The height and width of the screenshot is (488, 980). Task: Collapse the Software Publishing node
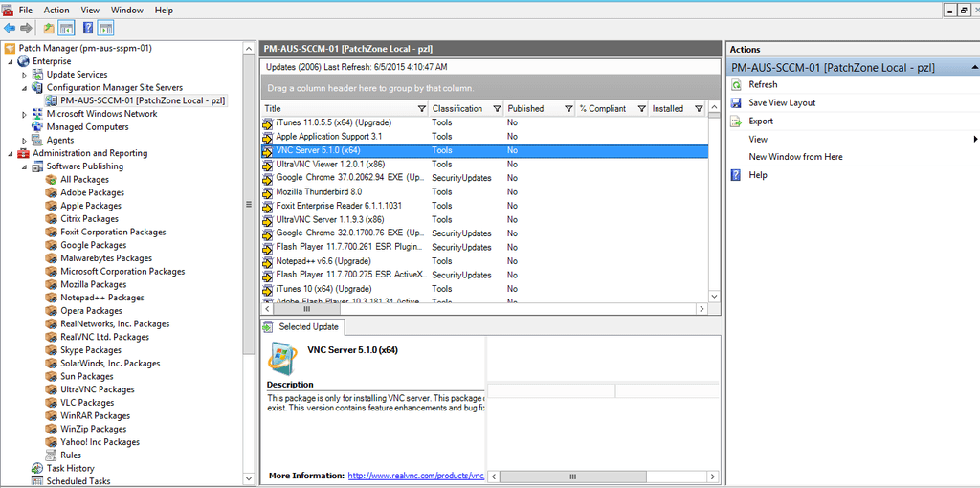click(x=24, y=166)
